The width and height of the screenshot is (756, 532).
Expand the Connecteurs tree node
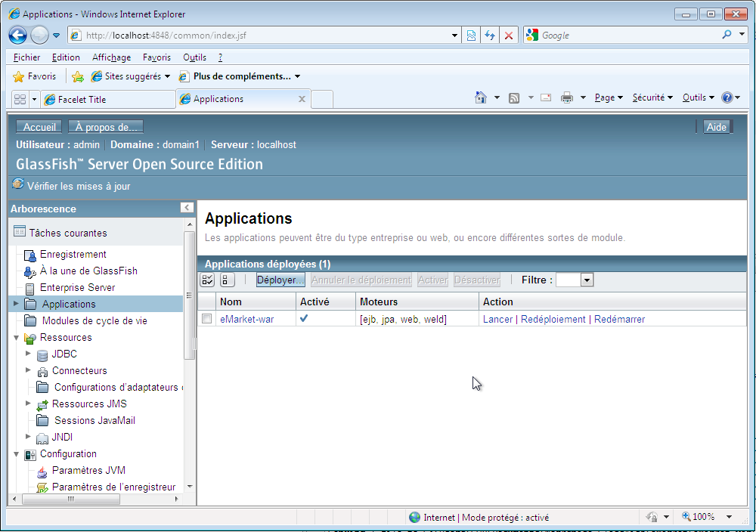click(28, 370)
